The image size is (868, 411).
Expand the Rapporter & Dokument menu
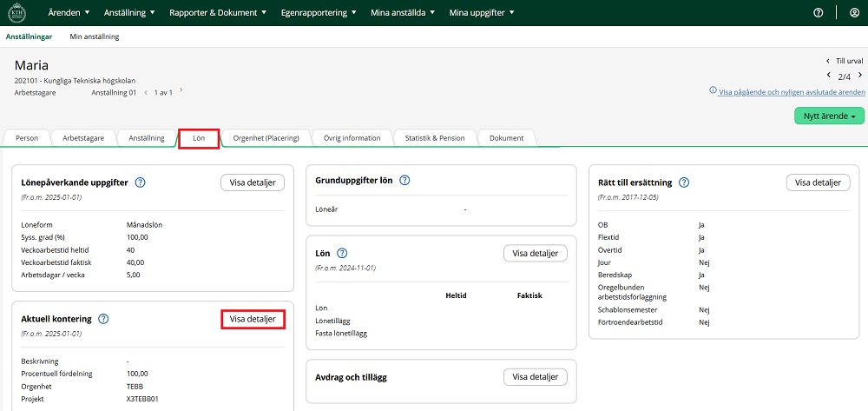tap(219, 13)
